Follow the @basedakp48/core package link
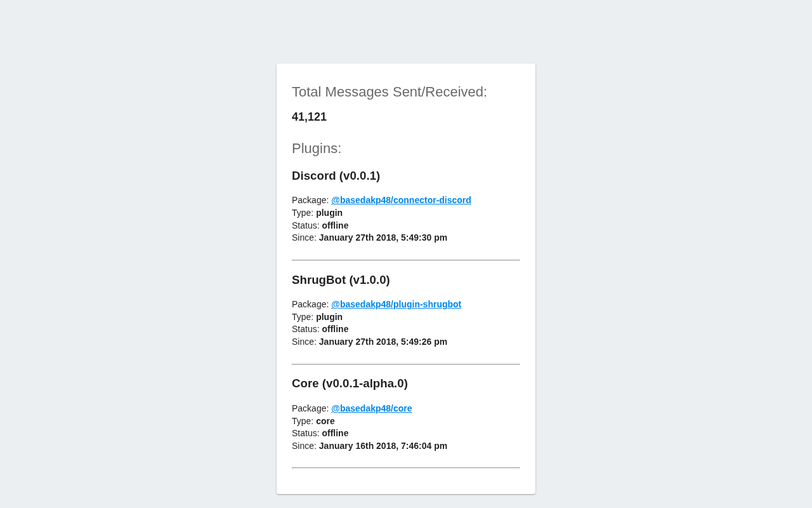 pos(371,408)
